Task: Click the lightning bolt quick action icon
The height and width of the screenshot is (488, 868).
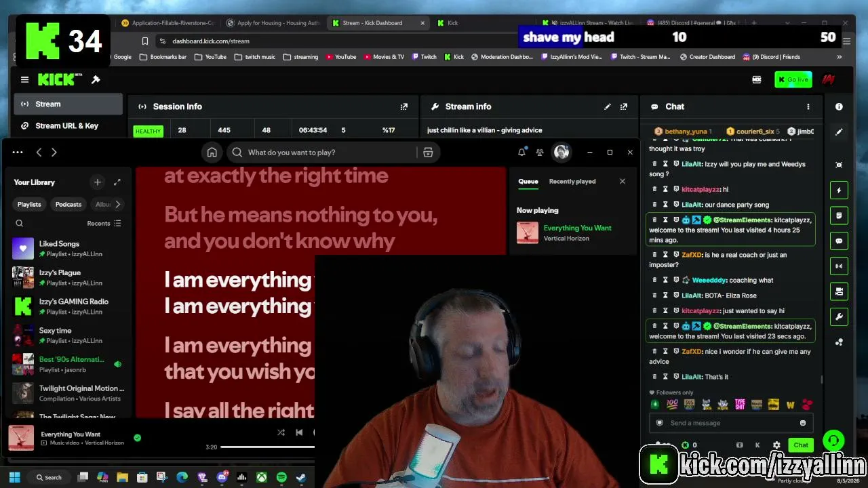Action: (x=839, y=190)
